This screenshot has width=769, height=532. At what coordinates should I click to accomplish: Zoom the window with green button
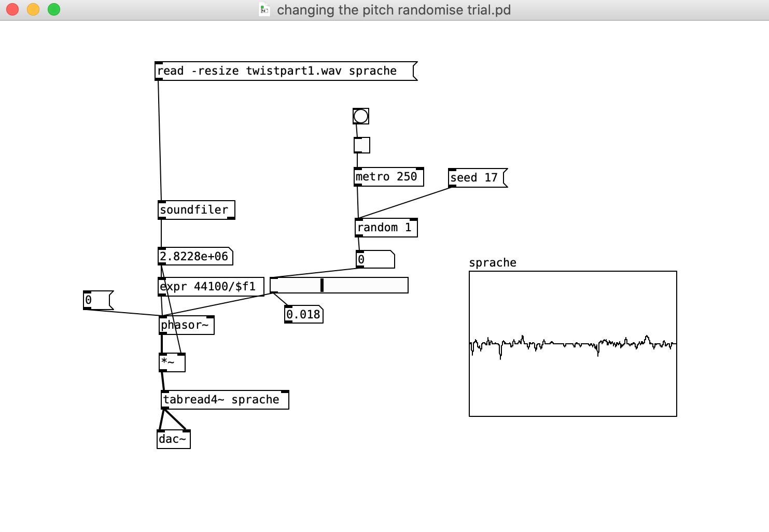[54, 9]
